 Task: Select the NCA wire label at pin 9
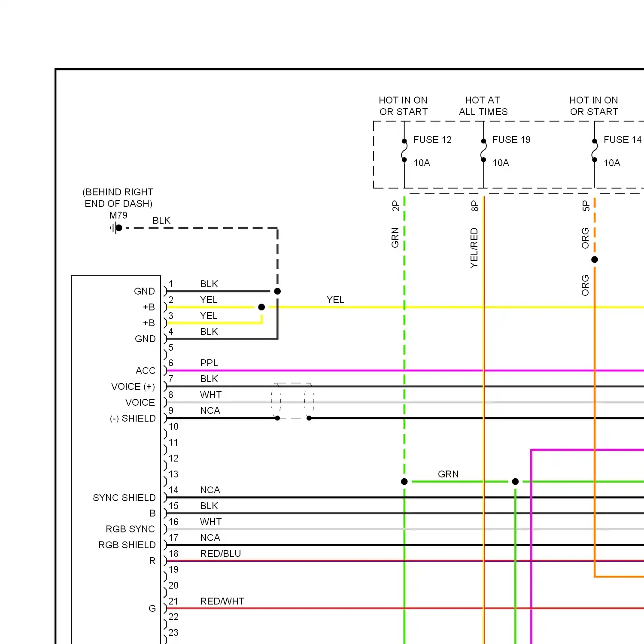point(210,410)
